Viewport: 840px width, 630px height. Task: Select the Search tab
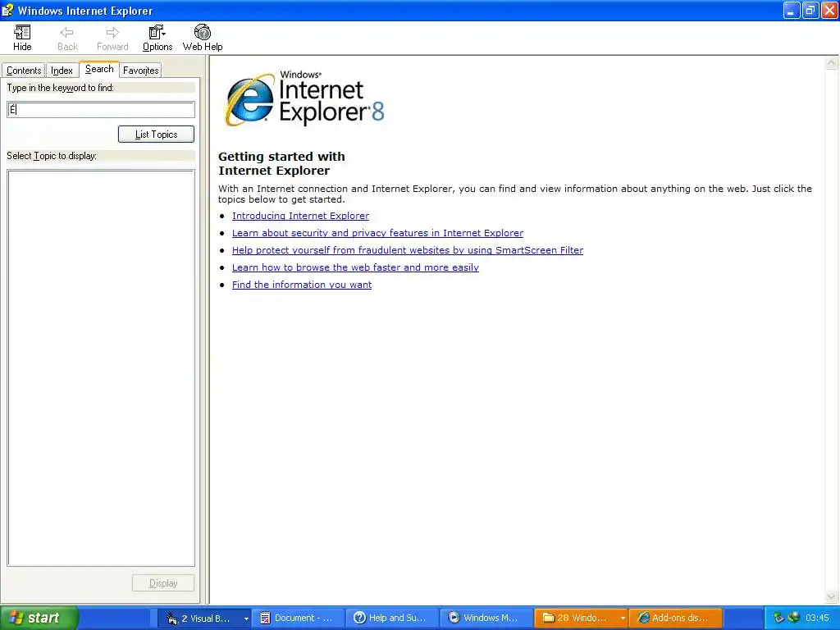(99, 69)
